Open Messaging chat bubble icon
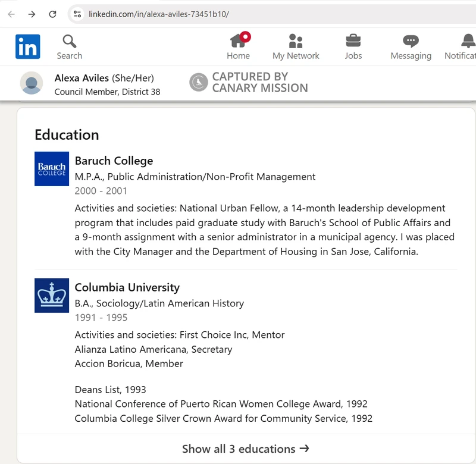This screenshot has width=476, height=464. pyautogui.click(x=411, y=40)
